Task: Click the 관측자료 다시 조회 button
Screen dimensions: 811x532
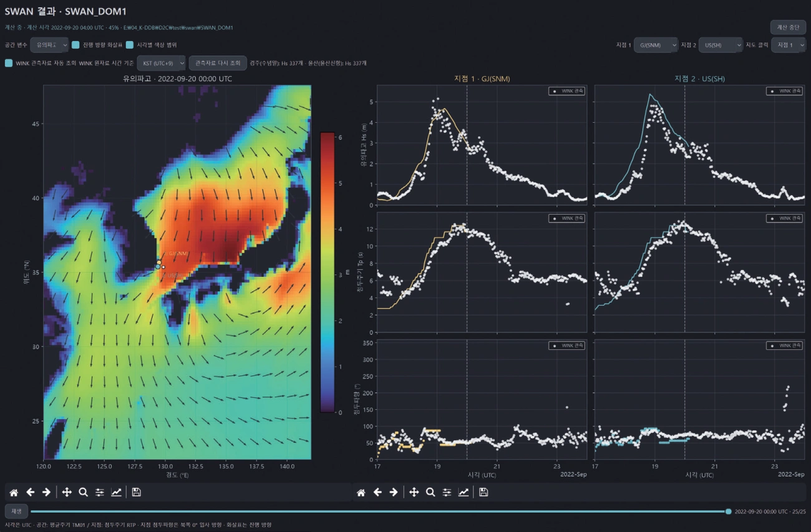Action: (218, 63)
